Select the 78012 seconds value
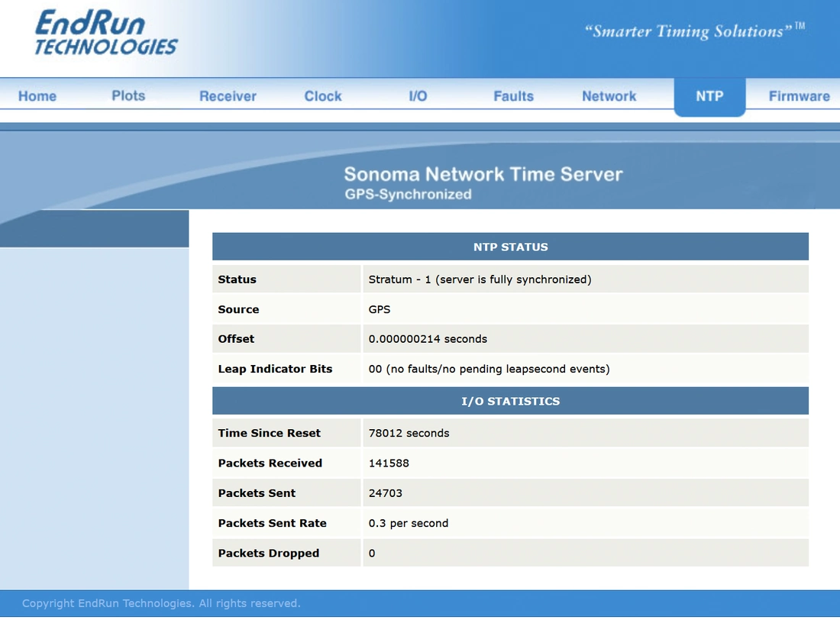 409,433
